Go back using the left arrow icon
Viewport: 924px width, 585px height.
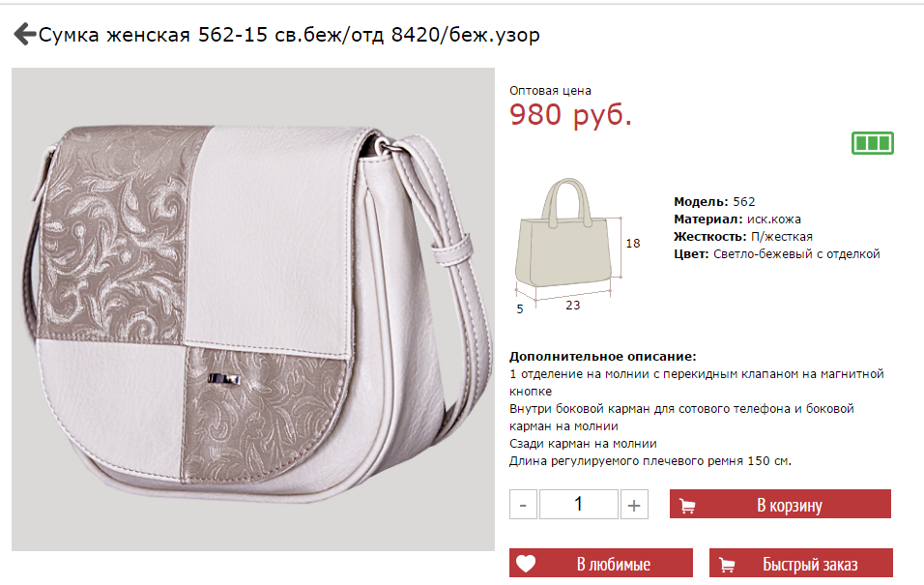coord(25,34)
